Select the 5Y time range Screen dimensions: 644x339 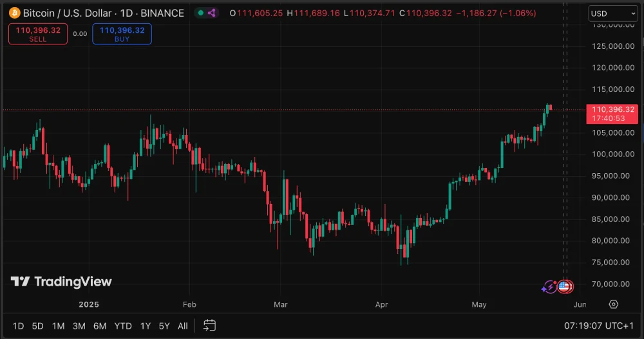[164, 326]
